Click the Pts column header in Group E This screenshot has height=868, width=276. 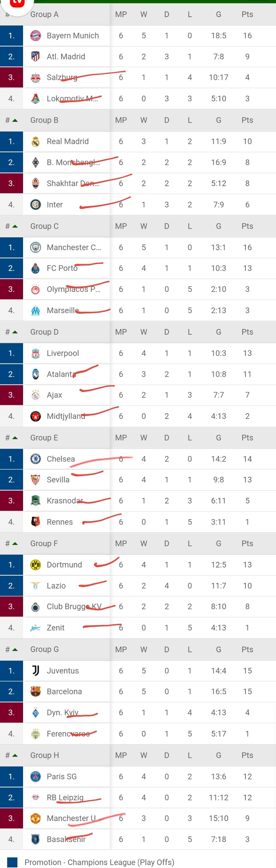247,438
